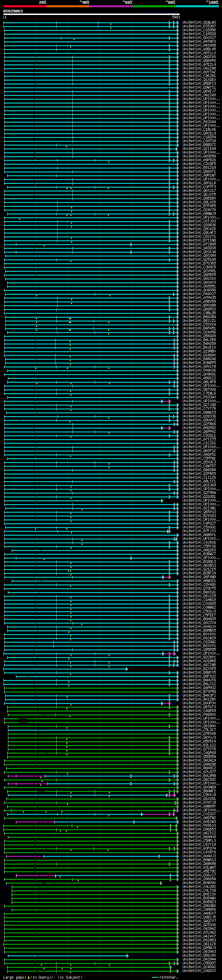The image size is (222, 980).
Task: Open UniRef100_B2XYE5 entry
Action: pos(199,669)
